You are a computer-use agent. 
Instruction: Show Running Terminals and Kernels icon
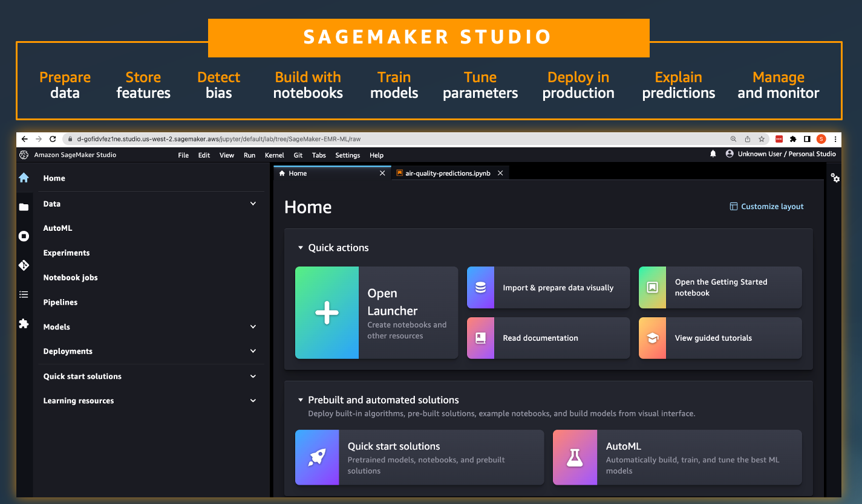coord(24,236)
